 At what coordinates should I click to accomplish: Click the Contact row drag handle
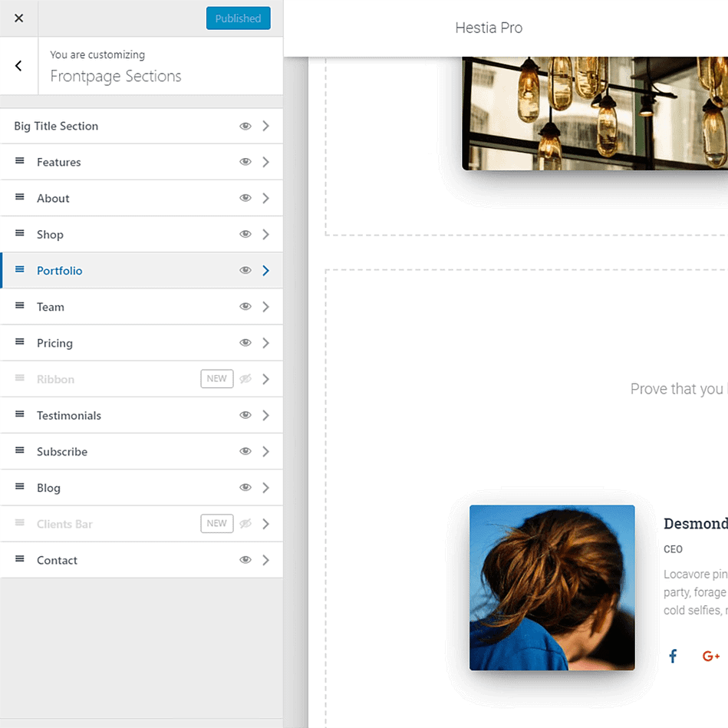pos(19,559)
